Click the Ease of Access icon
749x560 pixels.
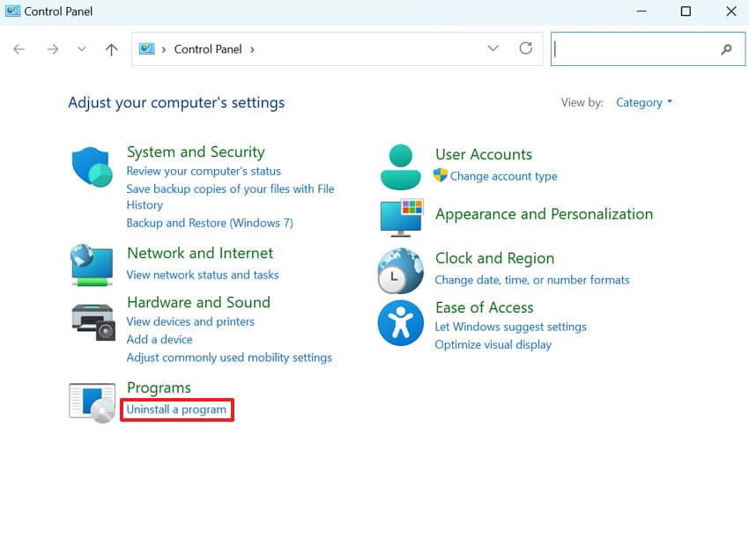click(401, 322)
